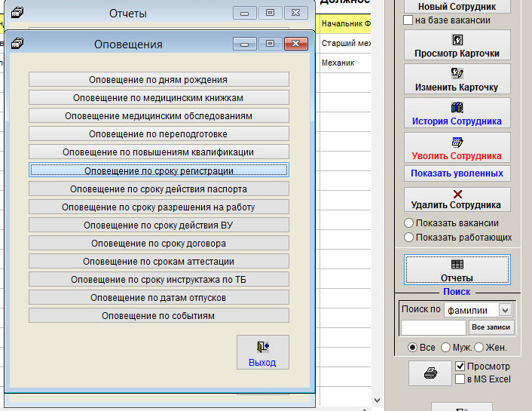Viewport: 532px width, 411px height.
Task: Click the Показать уволенных button
Action: [457, 173]
